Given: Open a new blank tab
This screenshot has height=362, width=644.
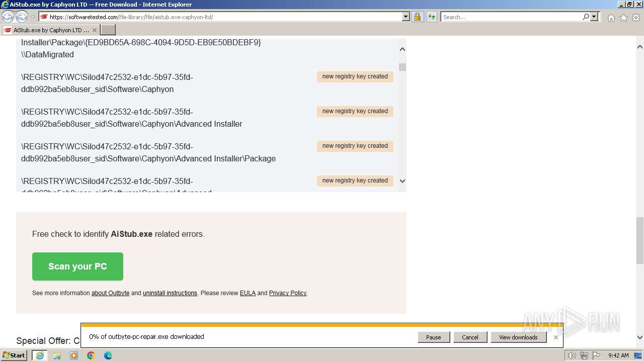Looking at the screenshot, I should tap(108, 30).
